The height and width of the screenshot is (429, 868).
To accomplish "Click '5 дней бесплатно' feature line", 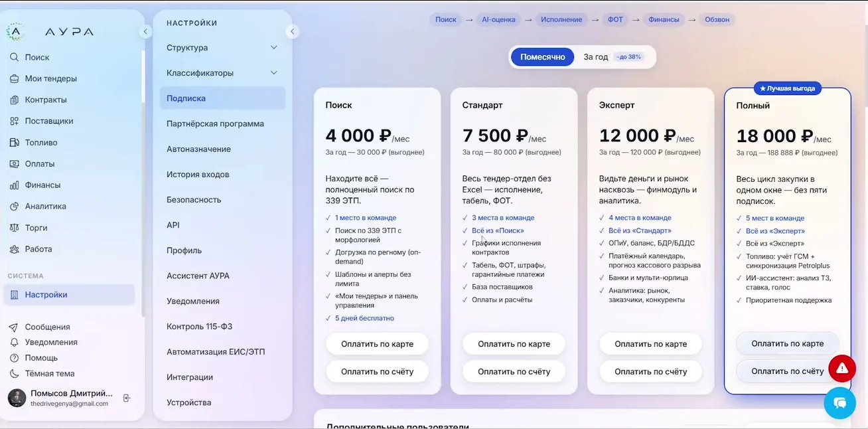I will pos(364,318).
